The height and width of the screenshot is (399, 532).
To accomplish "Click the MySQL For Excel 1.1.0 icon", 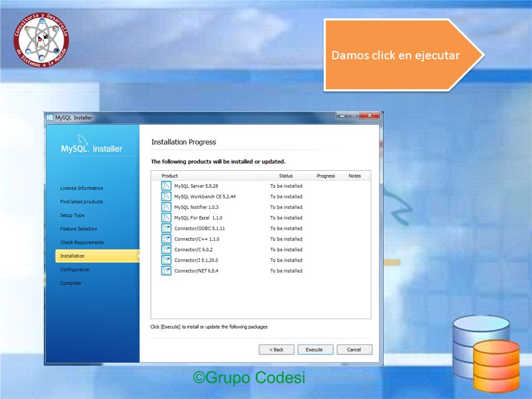I will (166, 217).
